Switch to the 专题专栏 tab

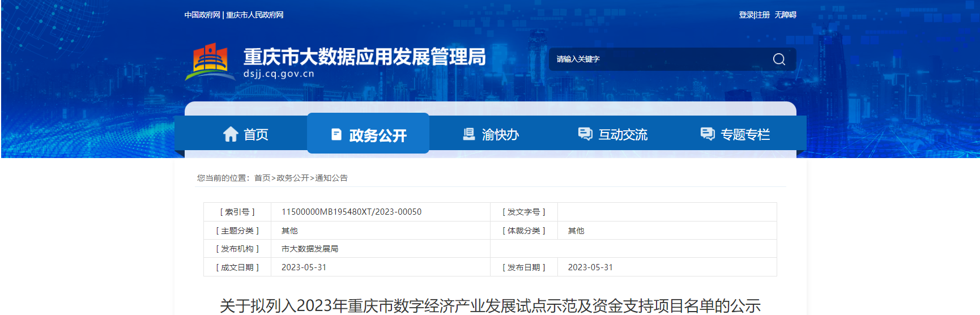[745, 135]
